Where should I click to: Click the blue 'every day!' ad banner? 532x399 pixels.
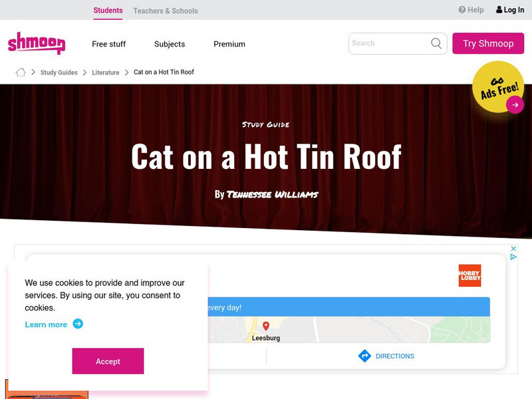pyautogui.click(x=348, y=307)
